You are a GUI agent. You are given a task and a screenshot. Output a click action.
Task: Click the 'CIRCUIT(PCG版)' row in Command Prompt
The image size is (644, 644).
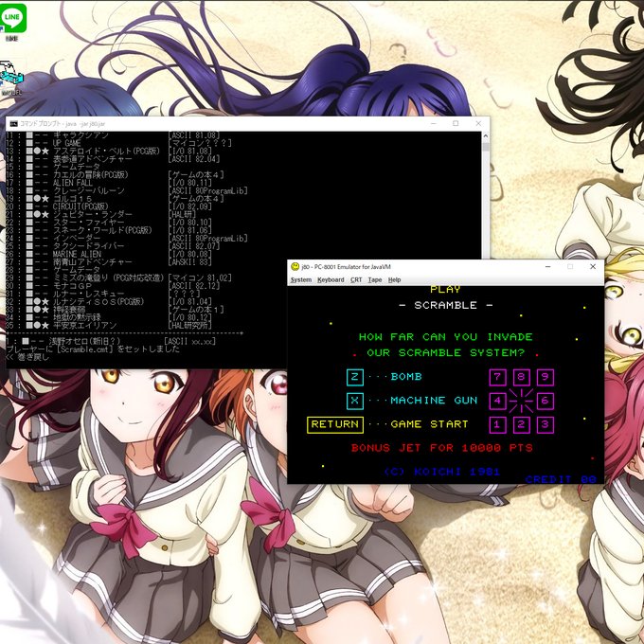pos(109,206)
